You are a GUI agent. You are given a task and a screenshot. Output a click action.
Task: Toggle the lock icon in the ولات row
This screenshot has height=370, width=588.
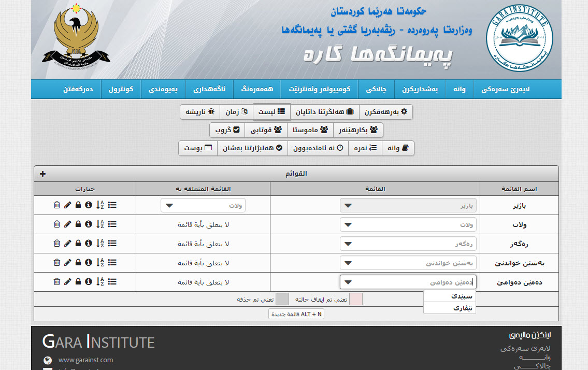coord(78,224)
